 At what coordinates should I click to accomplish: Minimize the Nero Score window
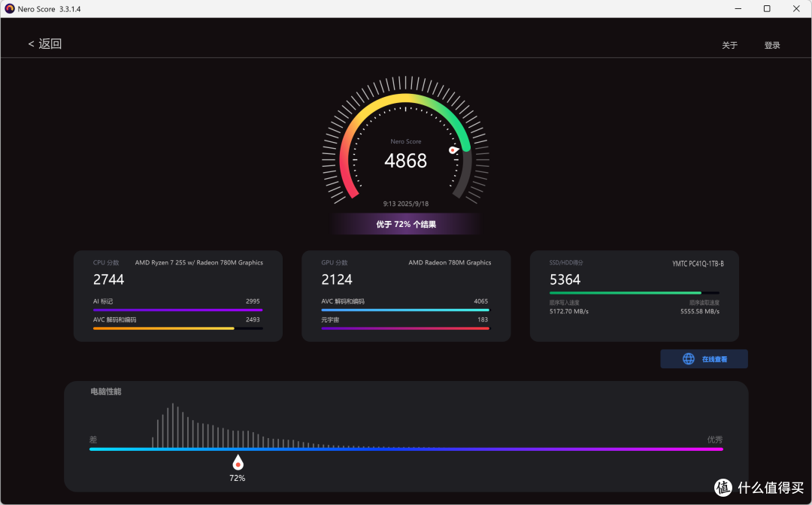(738, 9)
